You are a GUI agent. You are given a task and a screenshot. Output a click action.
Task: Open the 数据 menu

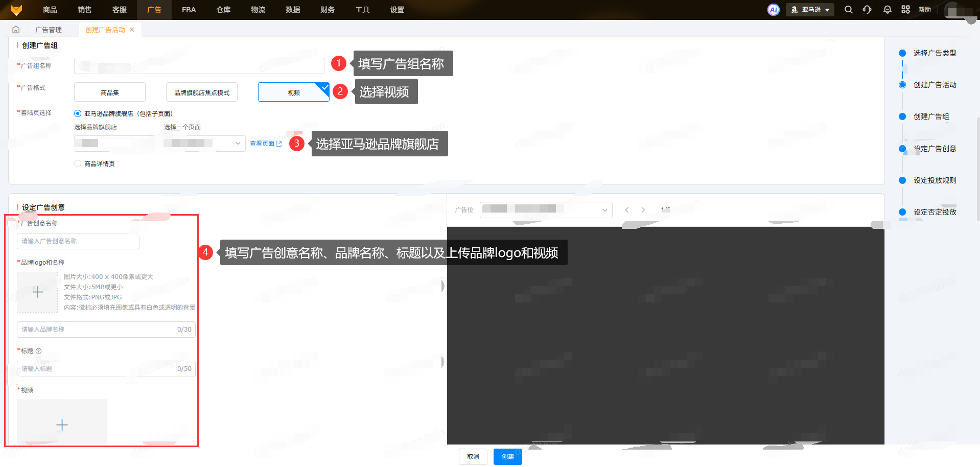pyautogui.click(x=293, y=10)
